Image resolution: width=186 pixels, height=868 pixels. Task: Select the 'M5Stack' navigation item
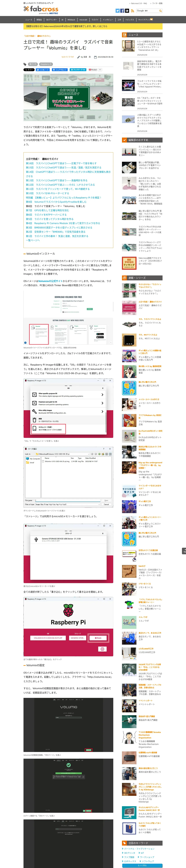pyautogui.click(x=71, y=20)
